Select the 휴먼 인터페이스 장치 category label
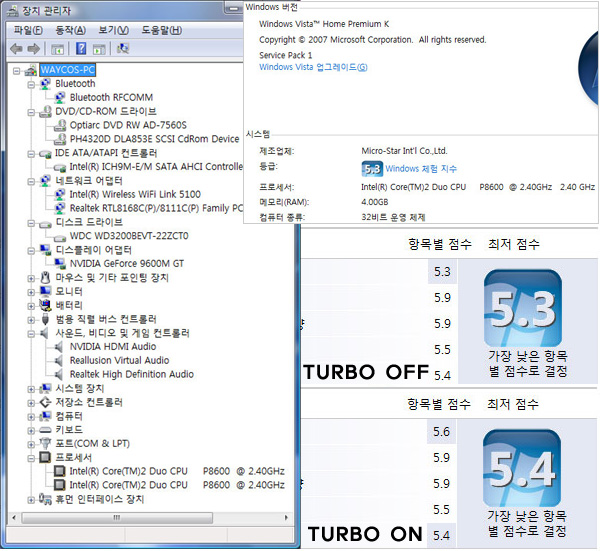This screenshot has height=551, width=600. [99, 499]
